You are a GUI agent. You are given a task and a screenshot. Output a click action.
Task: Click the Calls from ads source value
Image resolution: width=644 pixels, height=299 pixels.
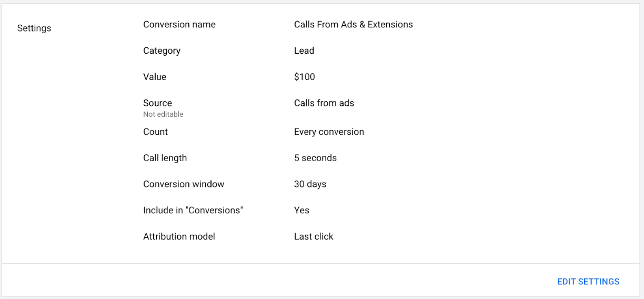[x=324, y=103]
